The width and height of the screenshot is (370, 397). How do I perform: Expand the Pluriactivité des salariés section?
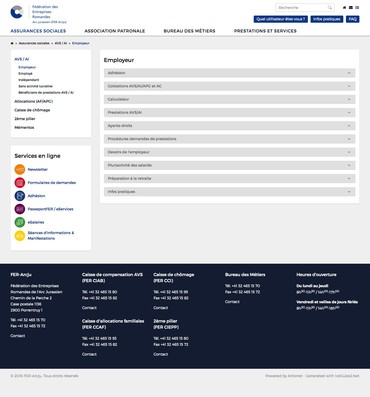[x=229, y=165]
